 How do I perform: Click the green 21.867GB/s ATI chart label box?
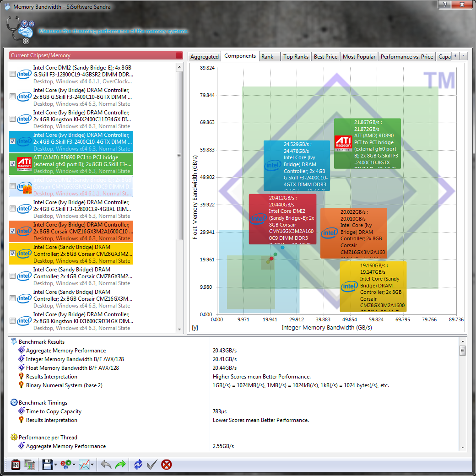[368, 143]
